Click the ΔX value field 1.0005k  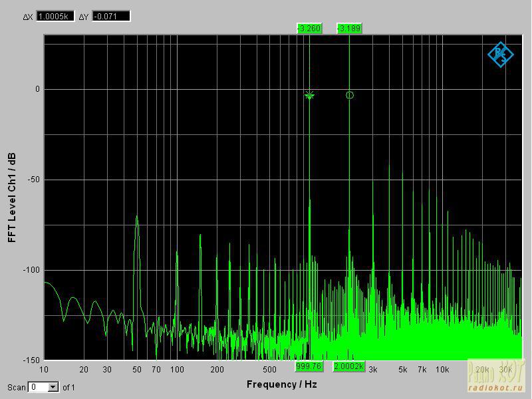click(55, 16)
